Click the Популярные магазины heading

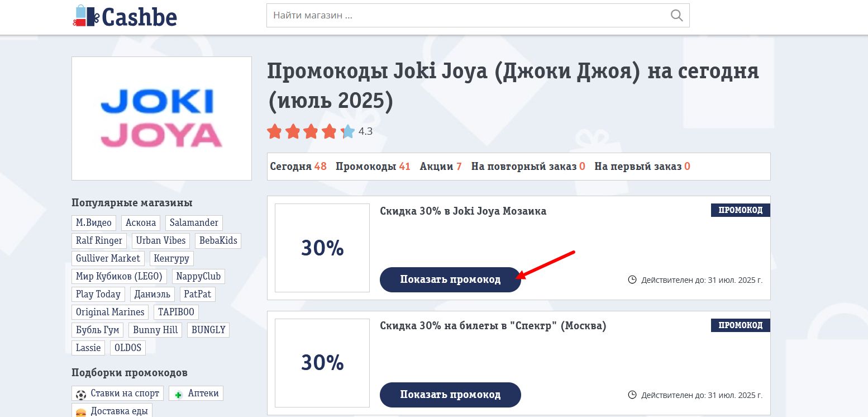coord(132,203)
